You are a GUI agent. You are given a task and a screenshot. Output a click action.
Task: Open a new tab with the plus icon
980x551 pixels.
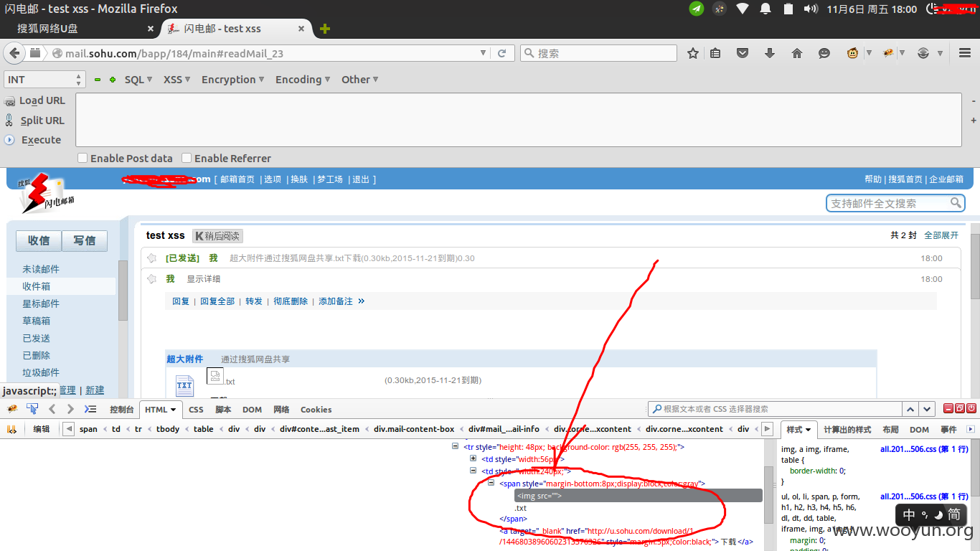click(x=325, y=29)
